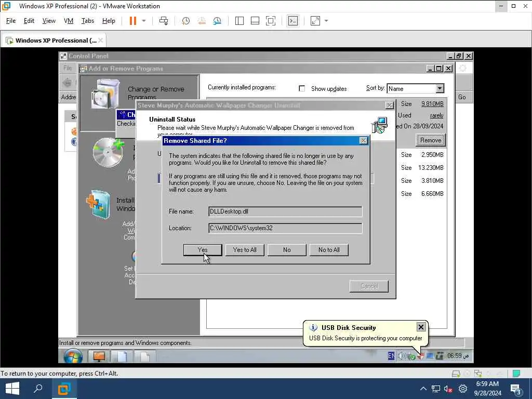Click the orange Pause VM button
This screenshot has width=532, height=399.
[132, 21]
